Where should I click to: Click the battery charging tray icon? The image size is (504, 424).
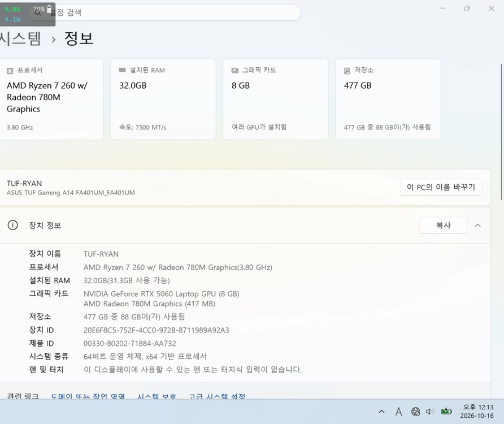(446, 411)
